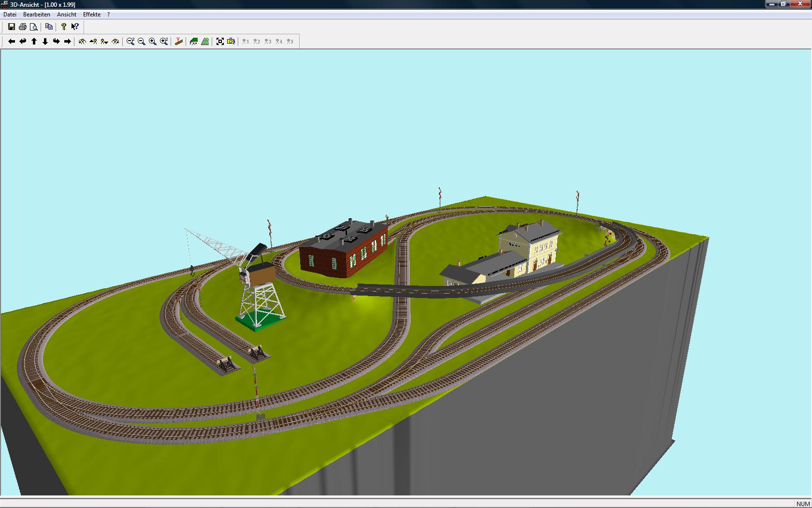Select camera position 3

268,42
